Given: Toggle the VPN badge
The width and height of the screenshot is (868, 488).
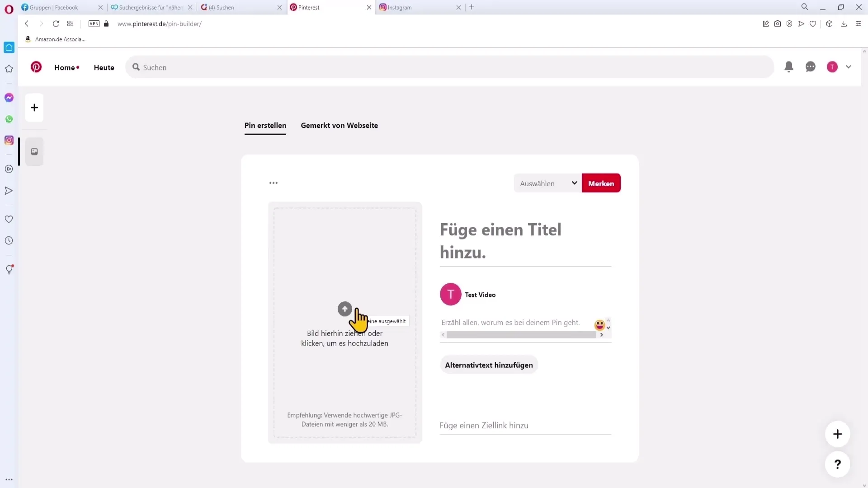Looking at the screenshot, I should [94, 23].
